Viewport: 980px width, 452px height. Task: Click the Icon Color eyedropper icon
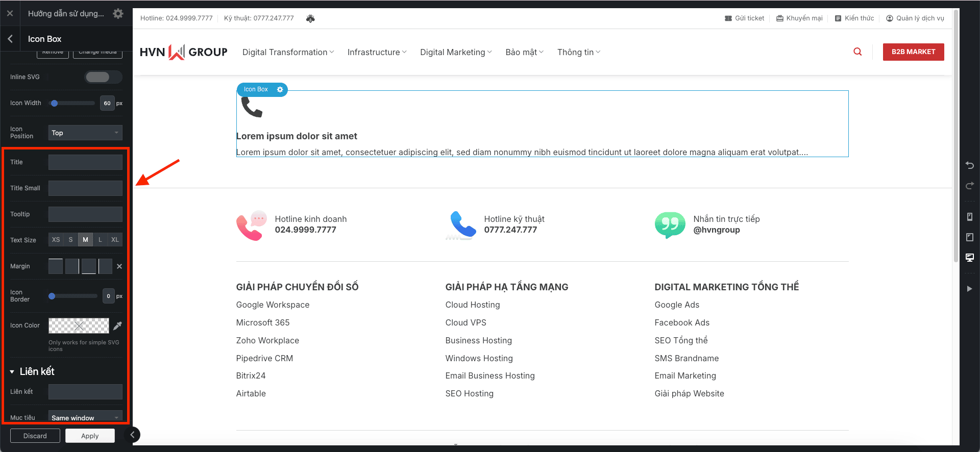(x=117, y=325)
